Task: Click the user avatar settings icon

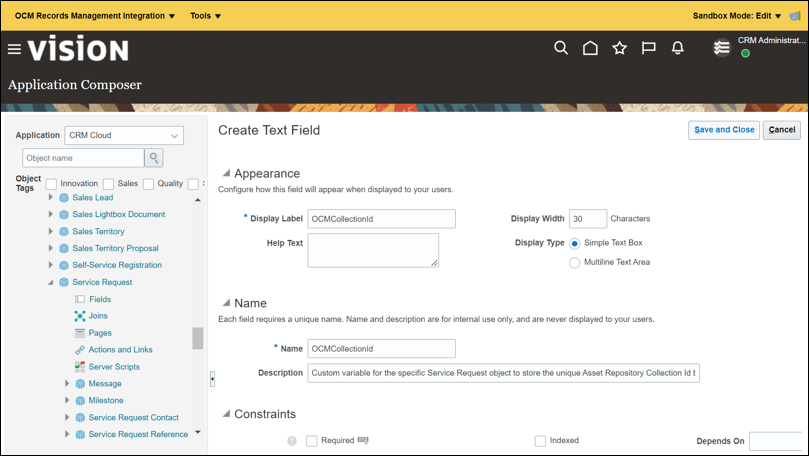Action: 721,48
